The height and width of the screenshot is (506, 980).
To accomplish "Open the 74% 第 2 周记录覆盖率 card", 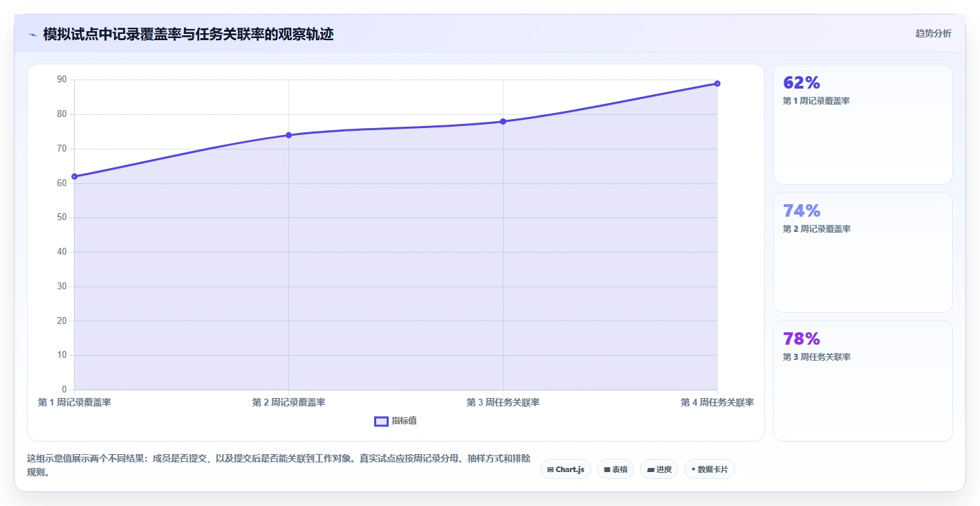I will (x=862, y=252).
